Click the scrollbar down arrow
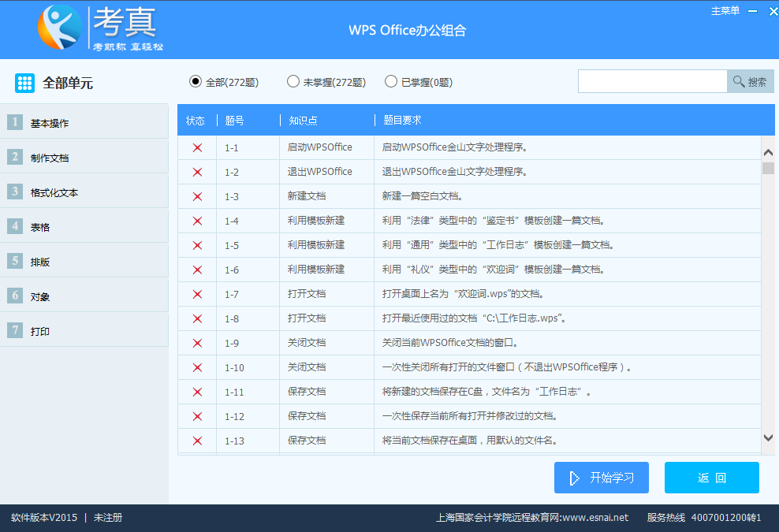The height and width of the screenshot is (532, 779). tap(768, 437)
